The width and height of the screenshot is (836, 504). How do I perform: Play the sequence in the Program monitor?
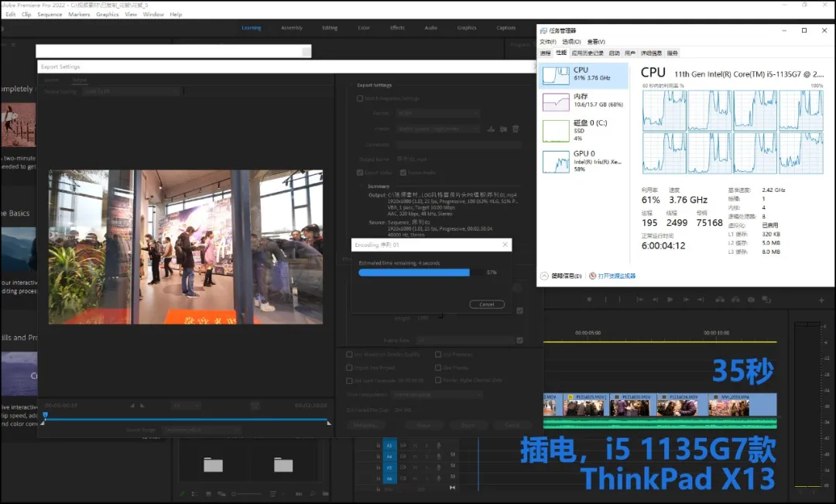click(670, 300)
